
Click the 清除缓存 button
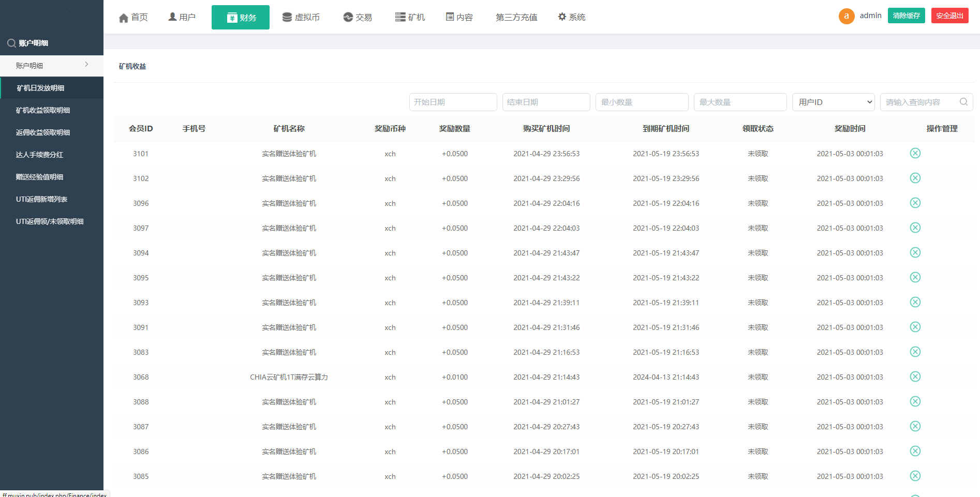(906, 16)
